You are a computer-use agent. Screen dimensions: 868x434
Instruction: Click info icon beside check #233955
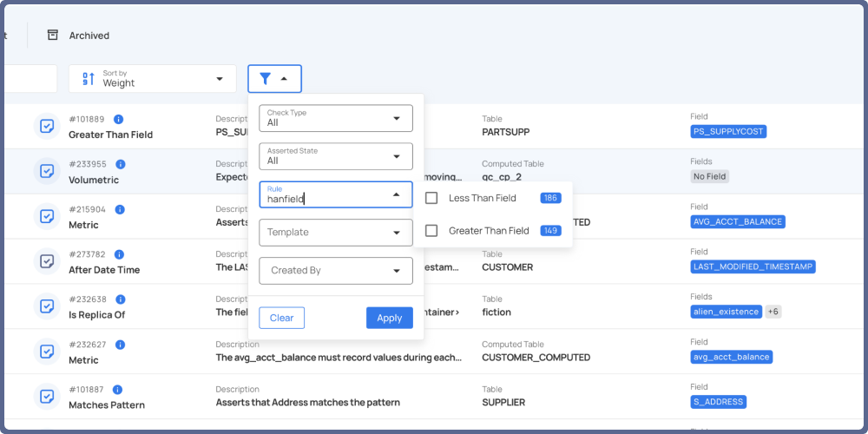[121, 164]
